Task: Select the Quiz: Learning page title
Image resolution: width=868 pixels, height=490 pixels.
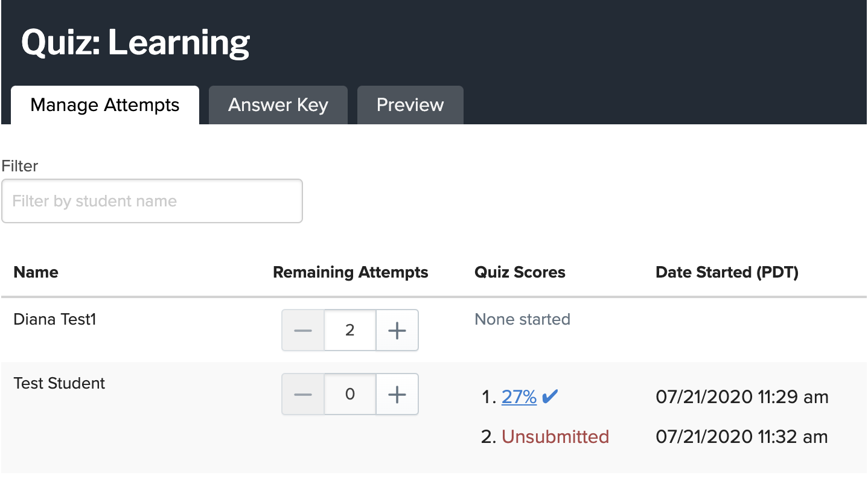Action: (x=135, y=40)
